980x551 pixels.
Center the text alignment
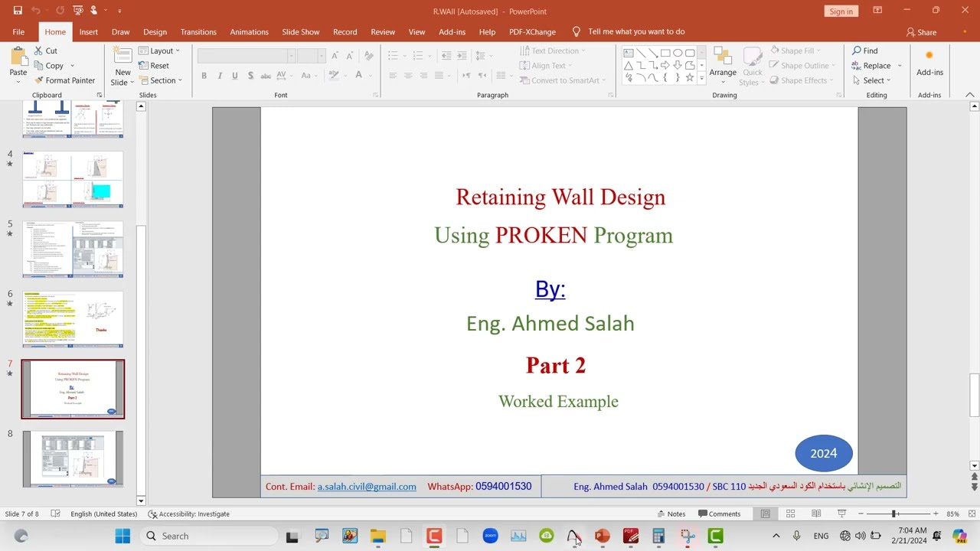[x=408, y=76]
